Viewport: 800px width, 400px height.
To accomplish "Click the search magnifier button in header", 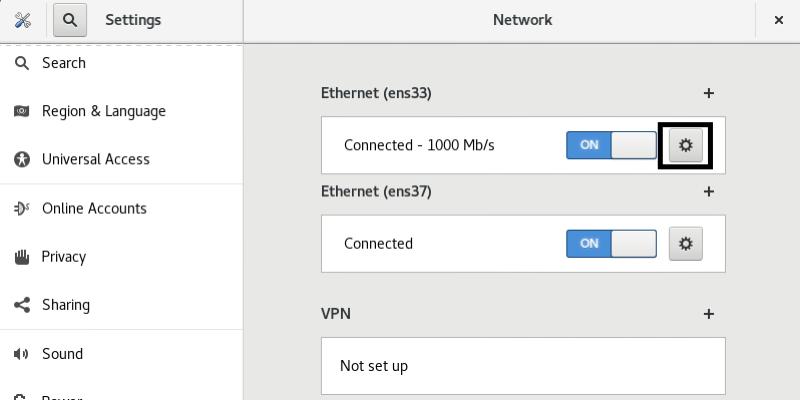I will [x=70, y=19].
